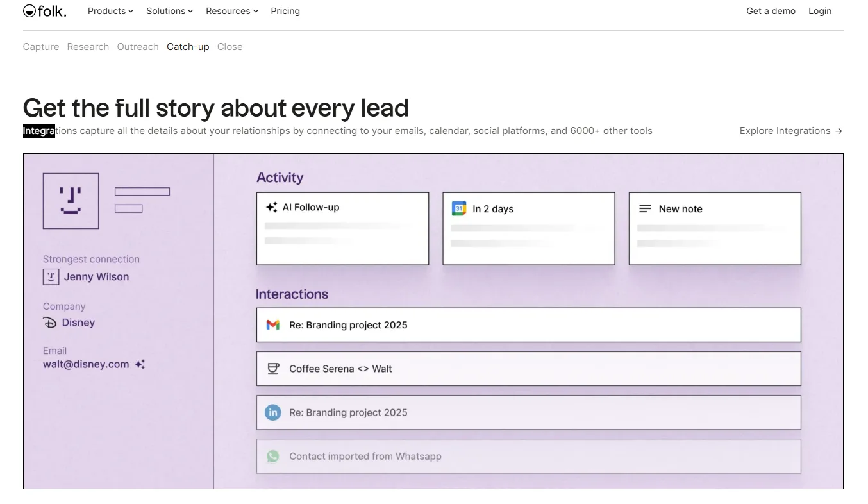Go to the Pricing page

pos(285,11)
